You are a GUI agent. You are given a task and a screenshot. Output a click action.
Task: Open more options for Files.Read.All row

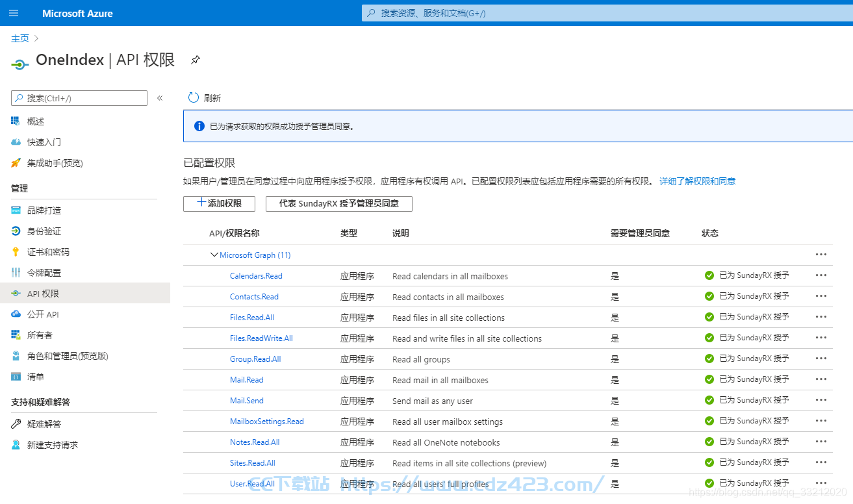821,317
